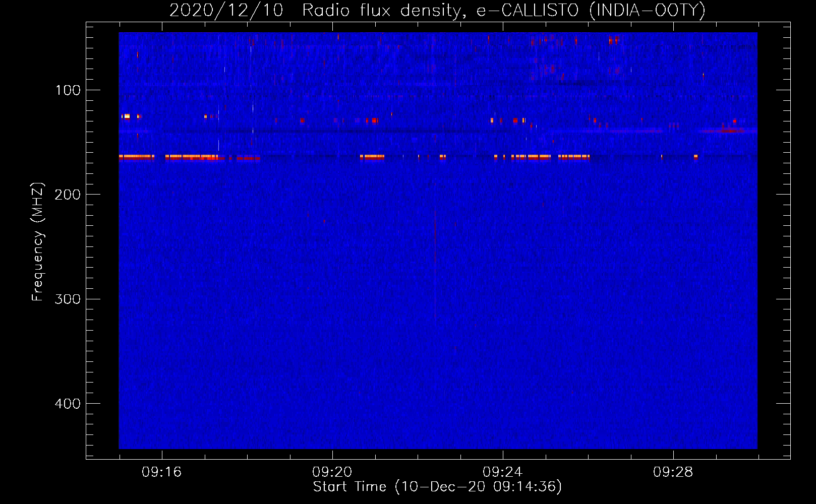The height and width of the screenshot is (504, 816).
Task: Click the 'Start Time (10-Dec-20 09:14:36)' label
Action: point(437,487)
